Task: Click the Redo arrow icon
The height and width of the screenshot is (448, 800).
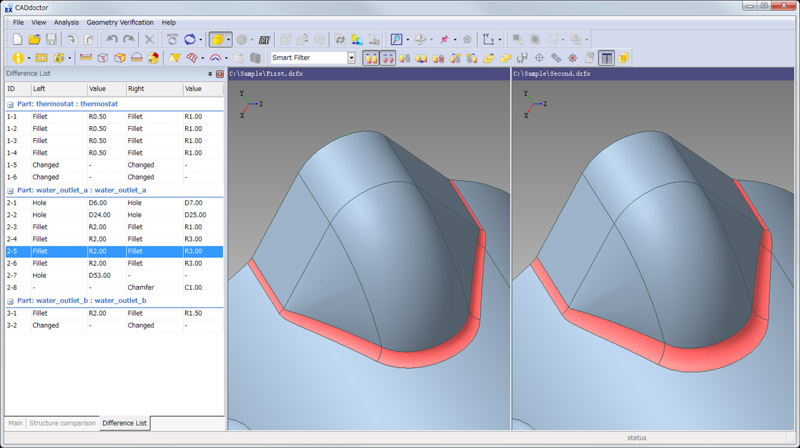Action: (129, 39)
